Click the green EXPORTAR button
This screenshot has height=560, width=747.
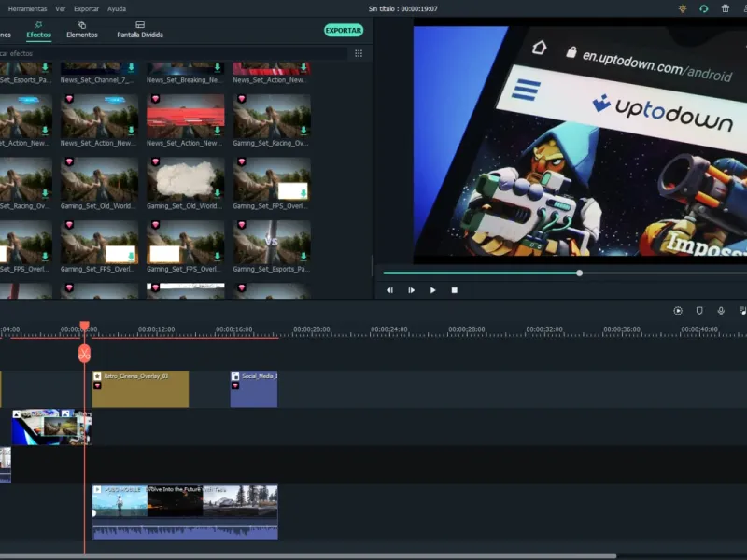(x=344, y=30)
